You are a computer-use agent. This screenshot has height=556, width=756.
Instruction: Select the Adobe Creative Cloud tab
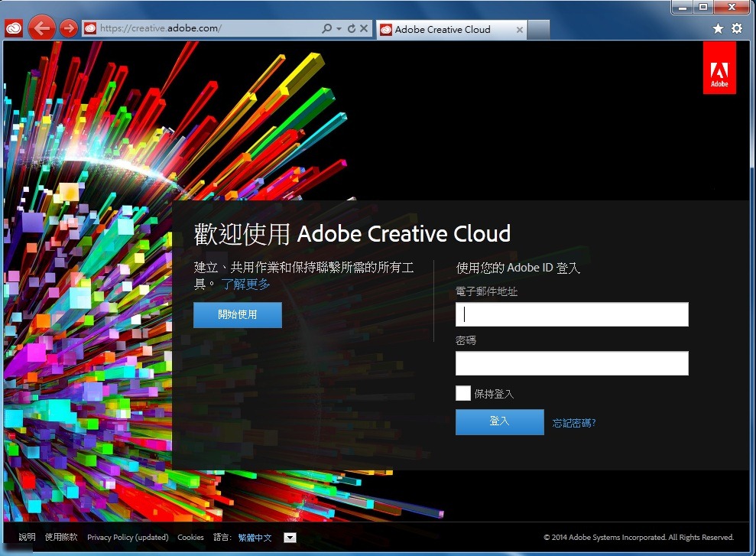click(x=452, y=29)
